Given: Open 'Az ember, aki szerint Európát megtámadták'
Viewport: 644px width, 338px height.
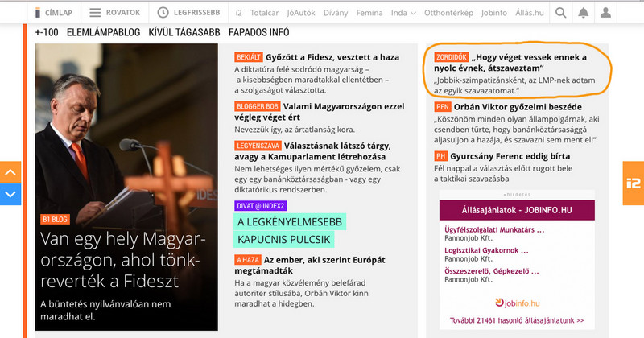Looking at the screenshot, I should pos(310,266).
